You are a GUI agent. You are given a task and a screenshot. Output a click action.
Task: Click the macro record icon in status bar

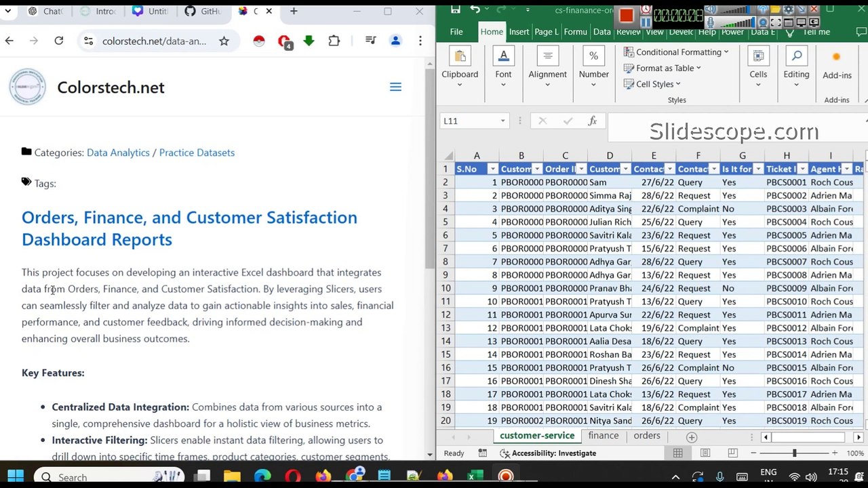pos(482,453)
